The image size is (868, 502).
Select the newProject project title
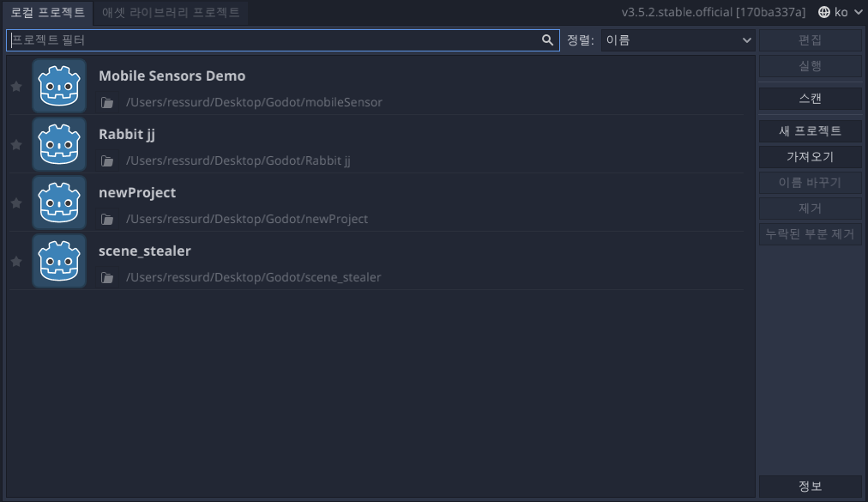(x=137, y=193)
